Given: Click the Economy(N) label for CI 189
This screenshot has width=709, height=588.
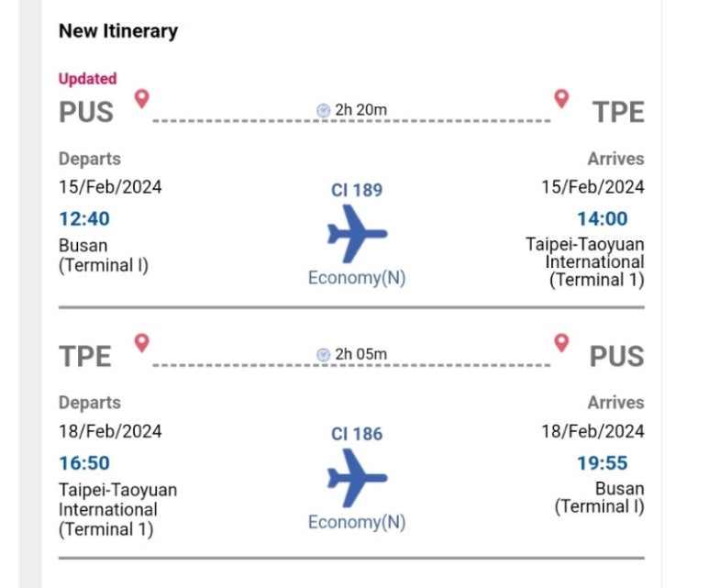Looking at the screenshot, I should coord(357,278).
